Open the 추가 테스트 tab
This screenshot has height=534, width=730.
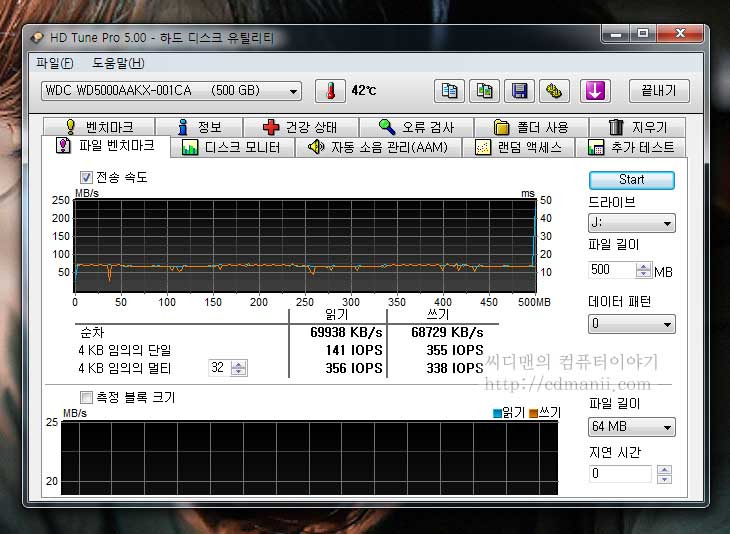(631, 148)
